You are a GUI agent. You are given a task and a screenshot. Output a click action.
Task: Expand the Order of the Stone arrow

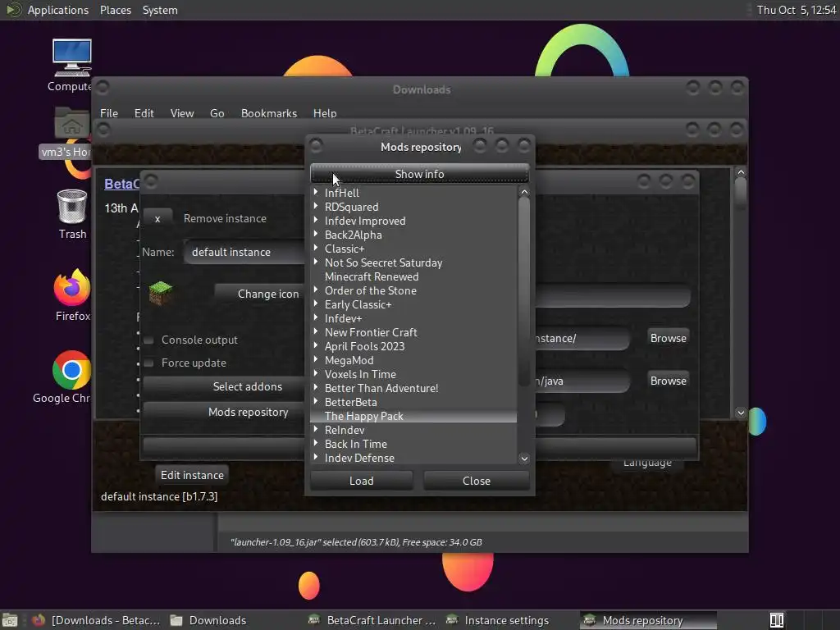pyautogui.click(x=316, y=290)
